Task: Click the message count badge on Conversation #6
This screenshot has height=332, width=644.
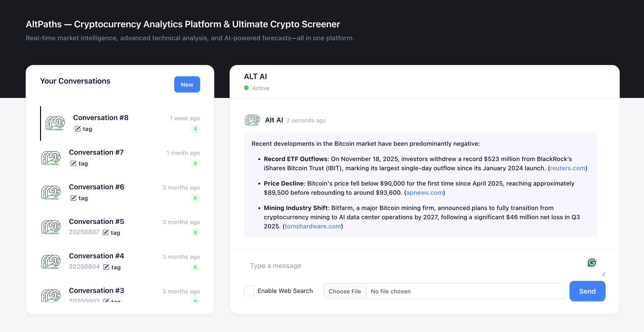Action: click(x=195, y=198)
